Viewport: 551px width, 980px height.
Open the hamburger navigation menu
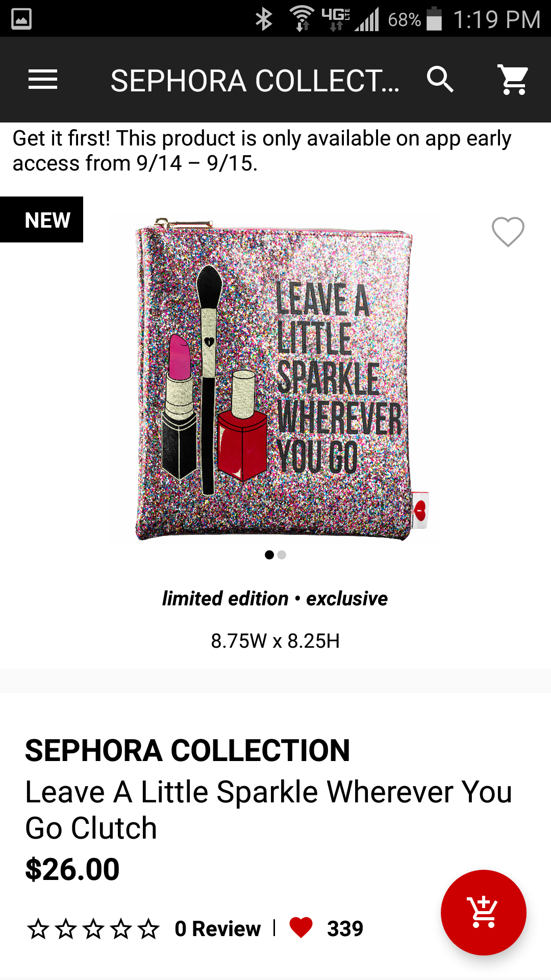[x=43, y=80]
